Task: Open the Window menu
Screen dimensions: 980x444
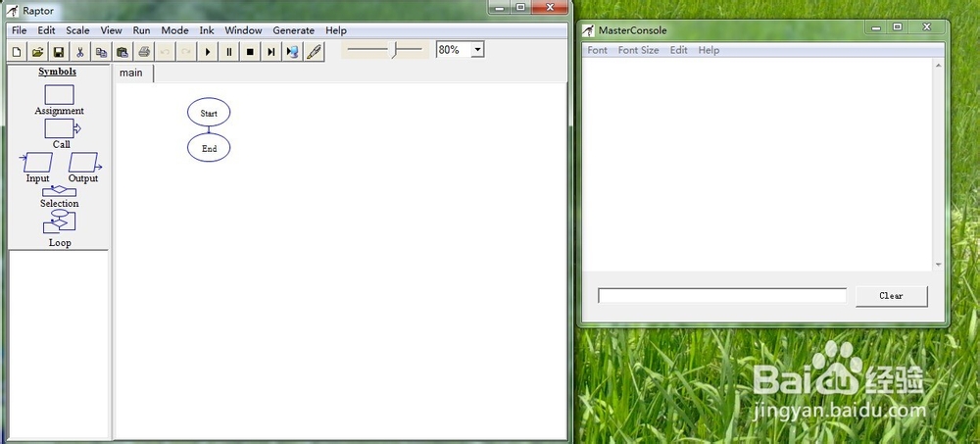Action: pyautogui.click(x=243, y=30)
